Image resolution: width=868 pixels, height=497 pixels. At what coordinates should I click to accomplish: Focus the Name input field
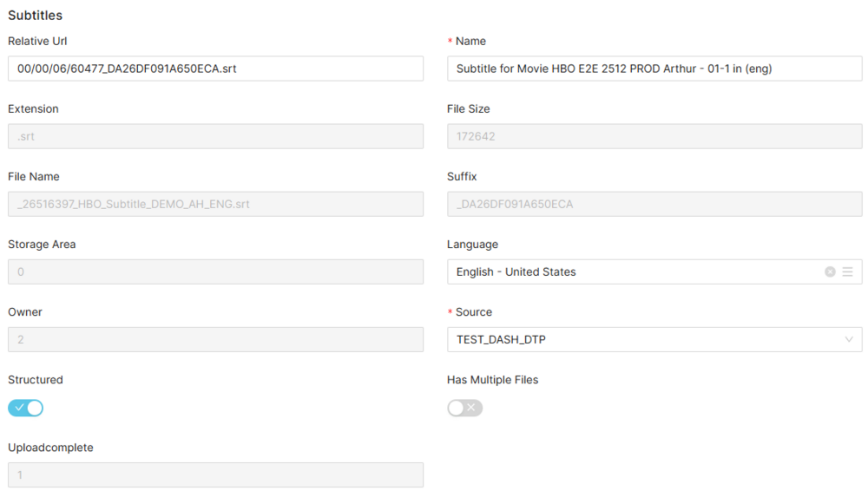[x=654, y=69]
